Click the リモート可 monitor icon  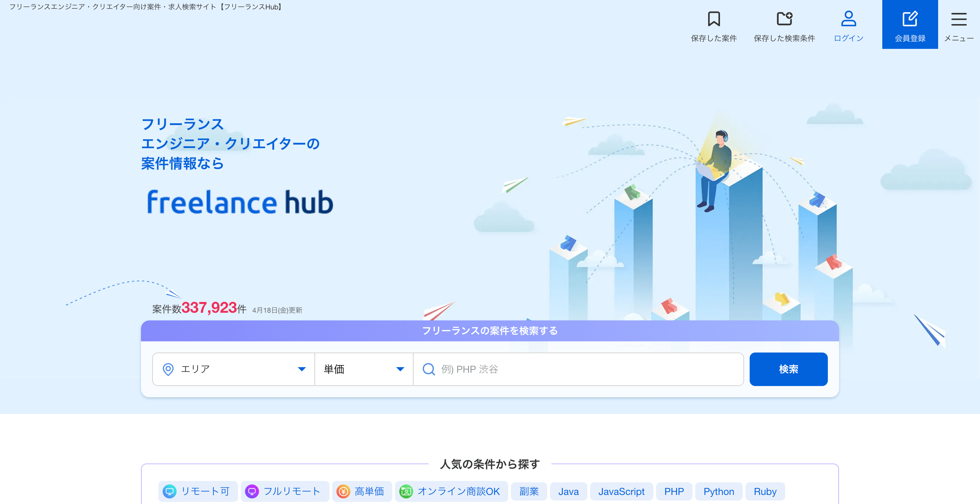click(170, 491)
